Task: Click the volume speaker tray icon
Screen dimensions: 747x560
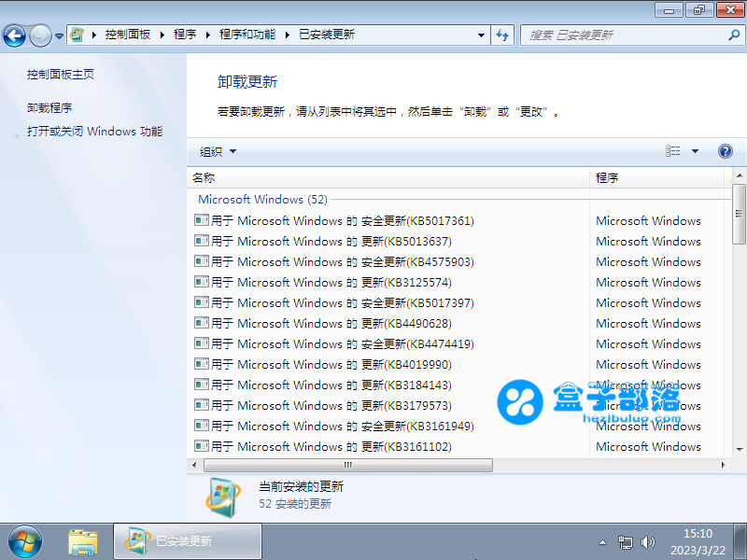Action: coord(648,542)
